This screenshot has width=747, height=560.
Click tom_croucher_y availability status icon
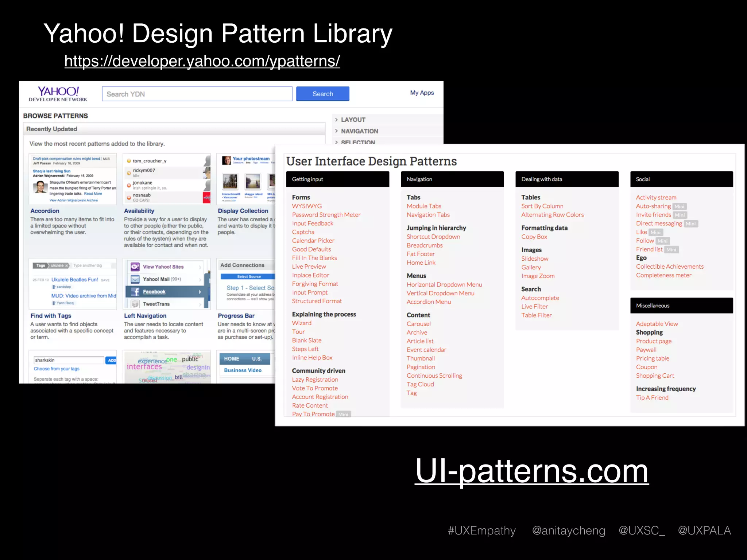pos(129,161)
